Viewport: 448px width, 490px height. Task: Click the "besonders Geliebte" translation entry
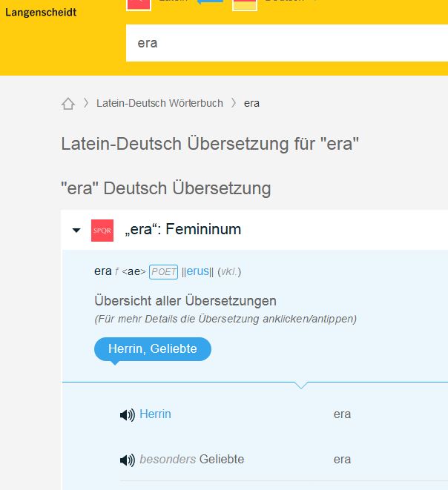pos(191,460)
